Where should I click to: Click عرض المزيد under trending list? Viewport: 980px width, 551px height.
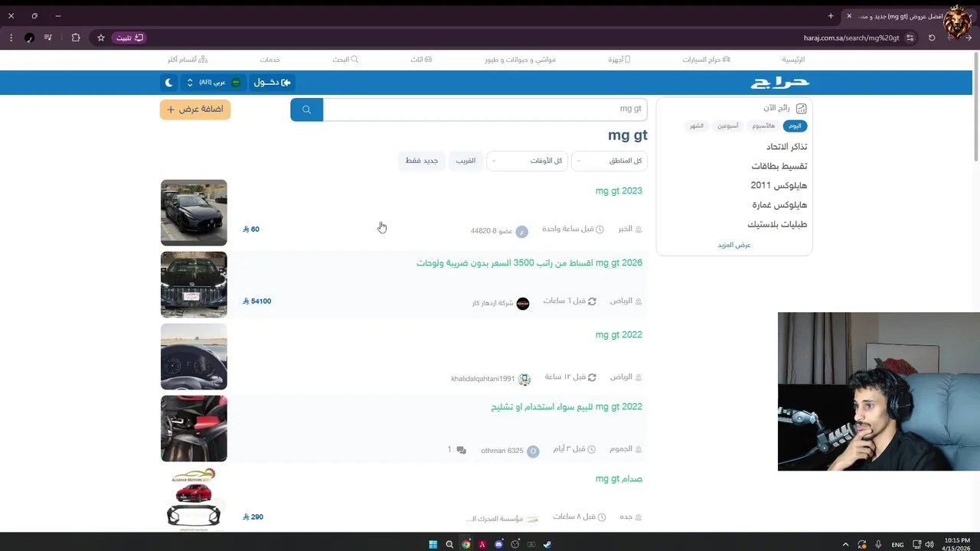(x=733, y=245)
